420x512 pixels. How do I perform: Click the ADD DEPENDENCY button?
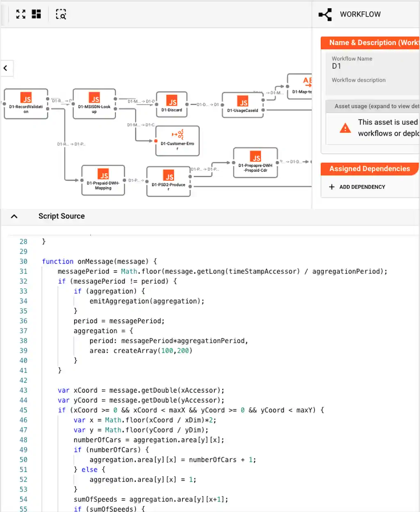pyautogui.click(x=357, y=187)
